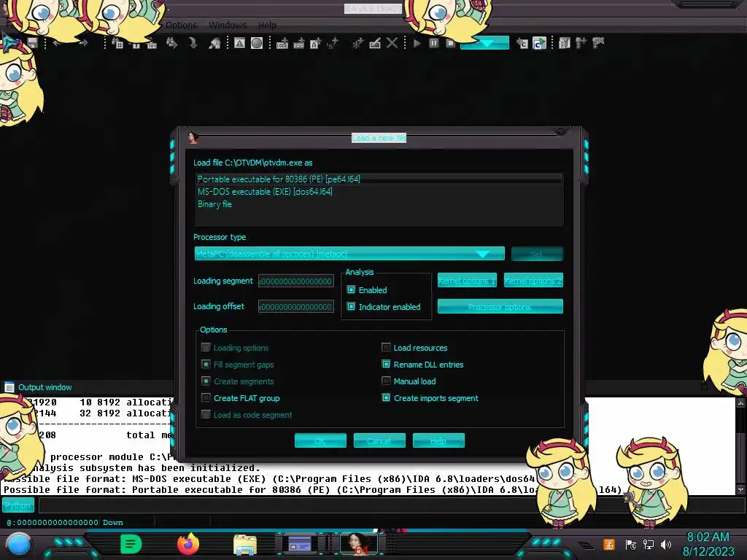Viewport: 747px width, 560px height.
Task: Open the green notes app on the taskbar
Action: pyautogui.click(x=131, y=544)
